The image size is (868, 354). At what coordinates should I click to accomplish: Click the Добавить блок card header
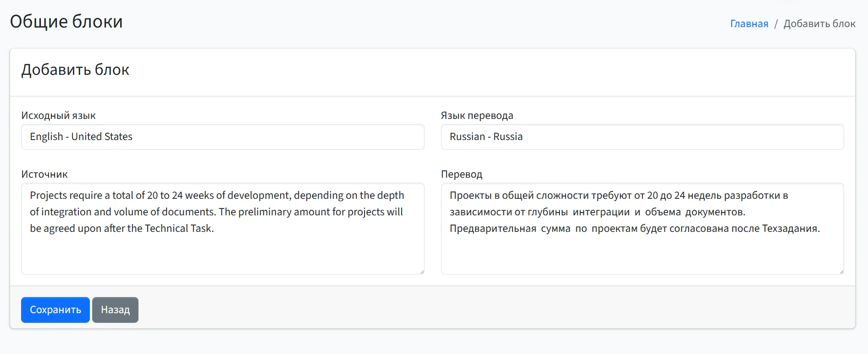pyautogui.click(x=75, y=70)
